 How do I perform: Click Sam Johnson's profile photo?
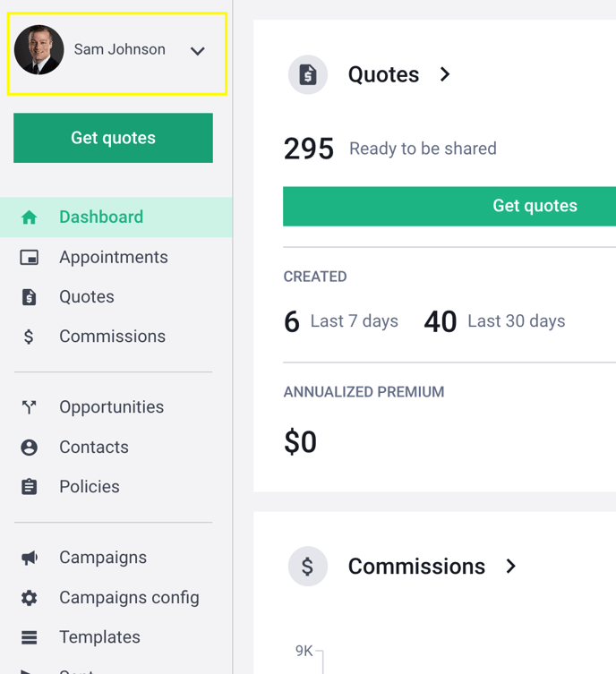[x=39, y=50]
